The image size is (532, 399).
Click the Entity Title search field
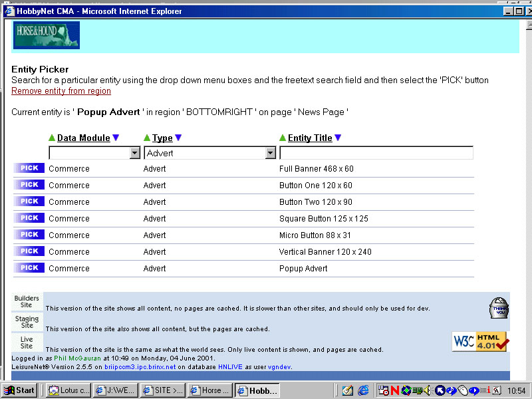376,153
